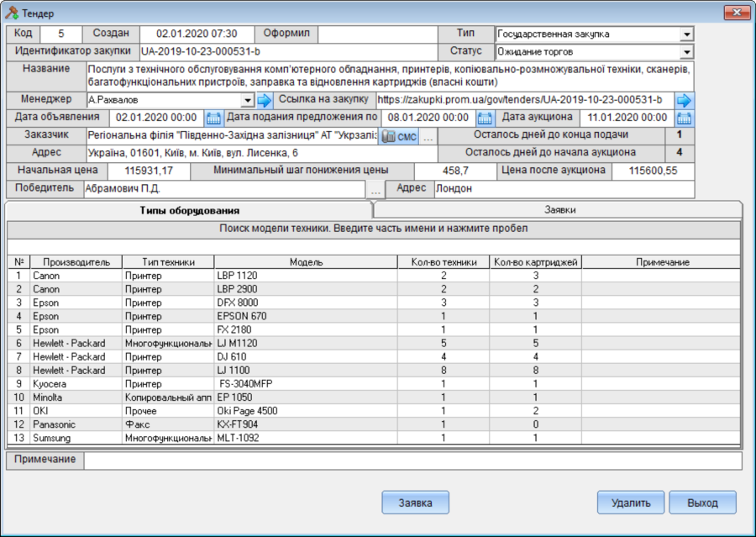This screenshot has width=756, height=537.
Task: Open the calendar for Дата объявления
Action: (213, 118)
